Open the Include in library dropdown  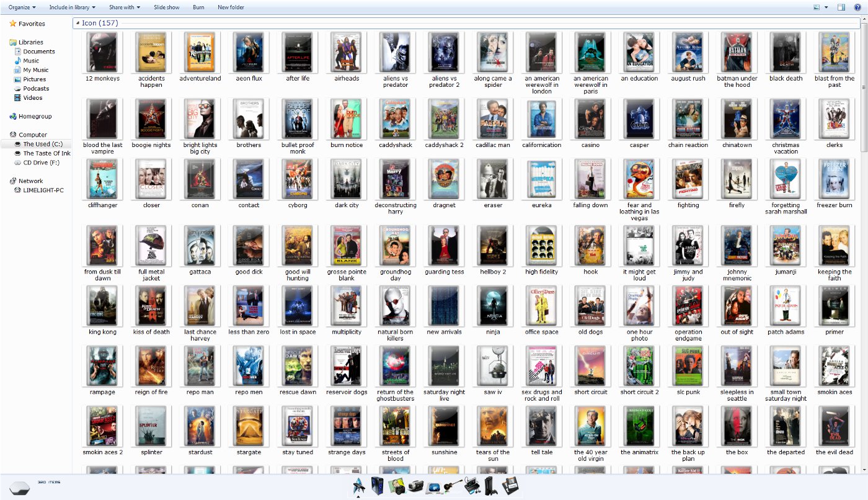coord(73,7)
